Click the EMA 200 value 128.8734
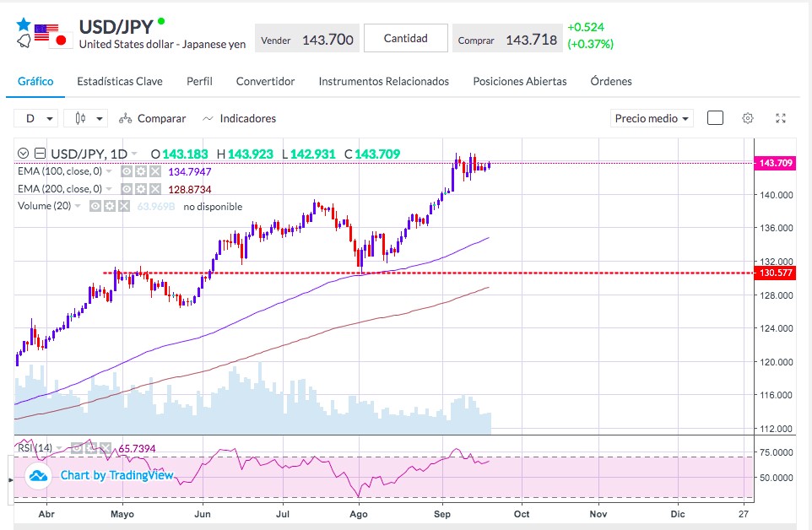The image size is (812, 530). [190, 189]
